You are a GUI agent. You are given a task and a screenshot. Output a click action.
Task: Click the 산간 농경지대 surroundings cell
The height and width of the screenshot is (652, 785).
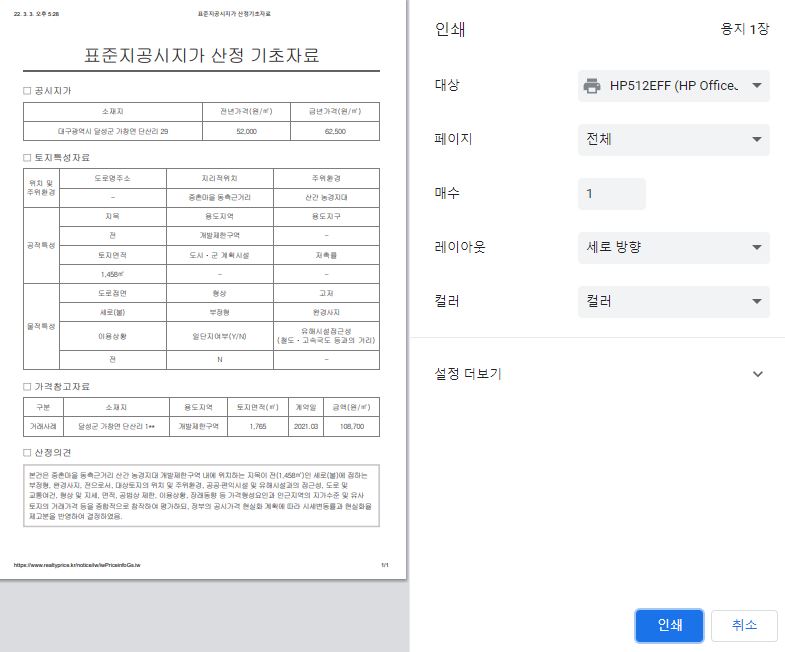(326, 197)
